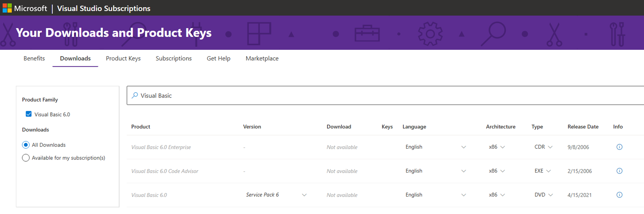Screen dimensions: 644x214
Task: Open the Marketplace tab
Action: pos(262,58)
